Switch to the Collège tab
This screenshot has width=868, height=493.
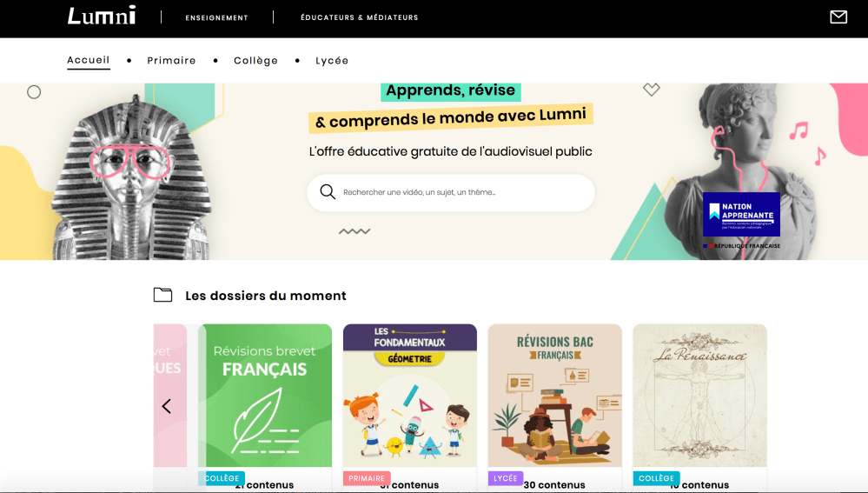(x=255, y=60)
